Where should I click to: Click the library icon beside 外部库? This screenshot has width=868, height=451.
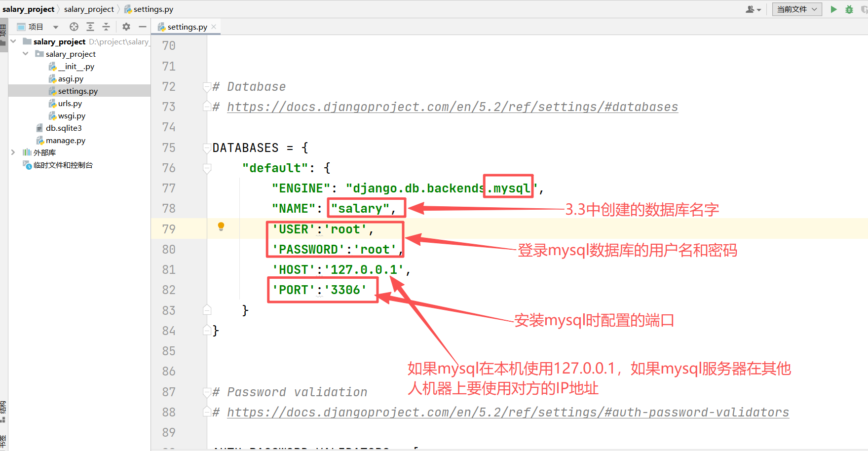pyautogui.click(x=27, y=152)
